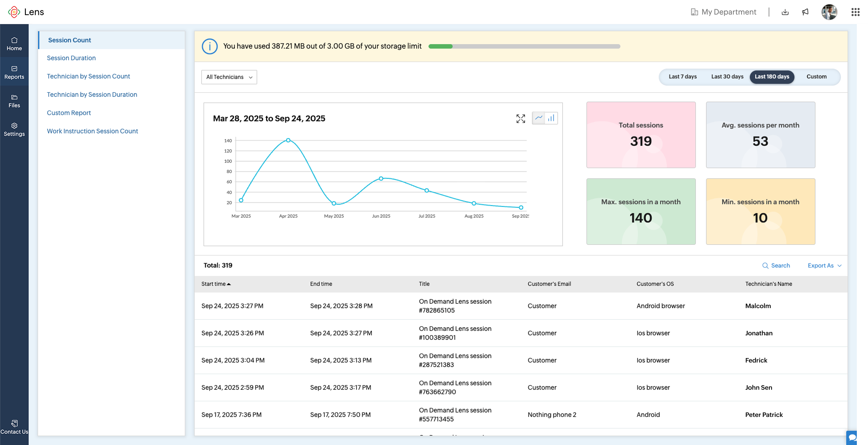Expand the Export As menu
868x445 pixels.
click(824, 265)
